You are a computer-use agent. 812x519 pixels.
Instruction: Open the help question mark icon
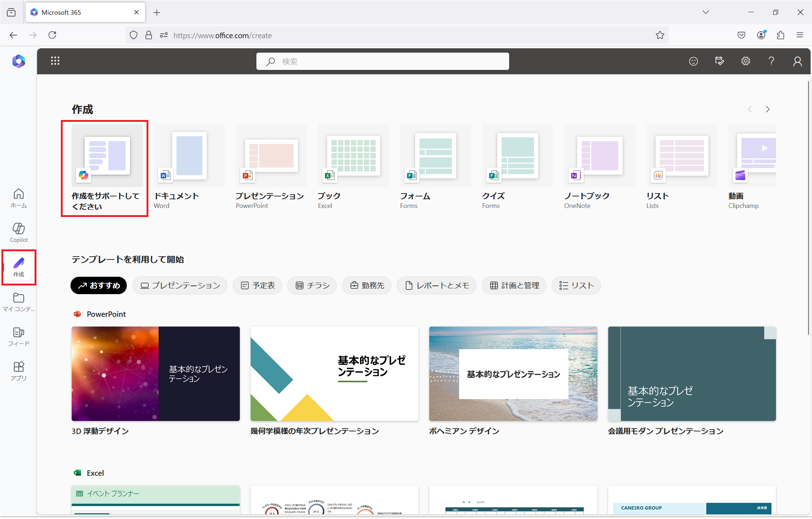pyautogui.click(x=771, y=61)
